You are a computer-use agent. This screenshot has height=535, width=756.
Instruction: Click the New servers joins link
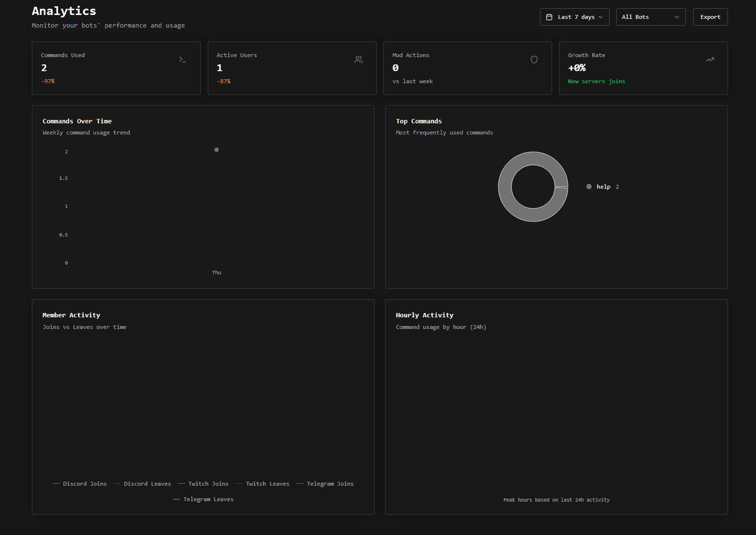(x=596, y=81)
